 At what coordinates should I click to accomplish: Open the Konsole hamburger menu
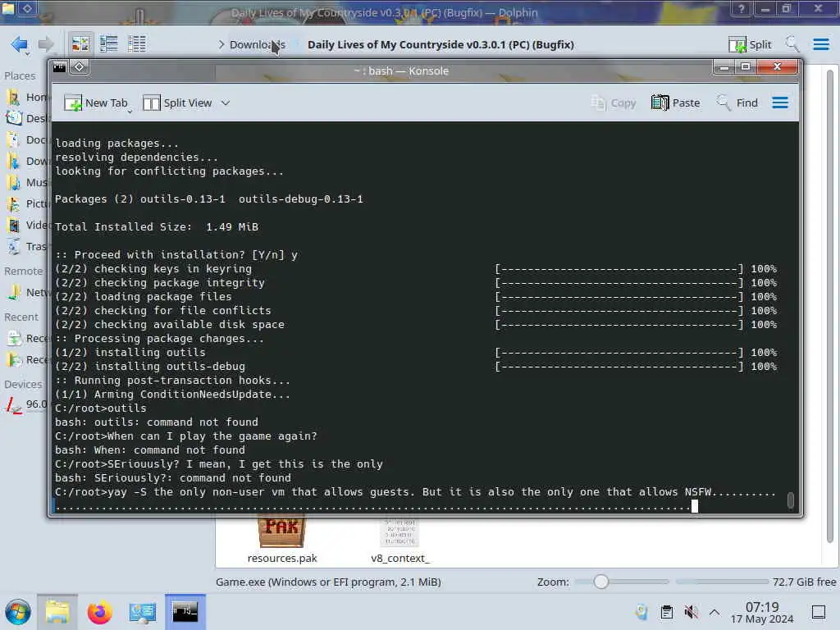(780, 103)
